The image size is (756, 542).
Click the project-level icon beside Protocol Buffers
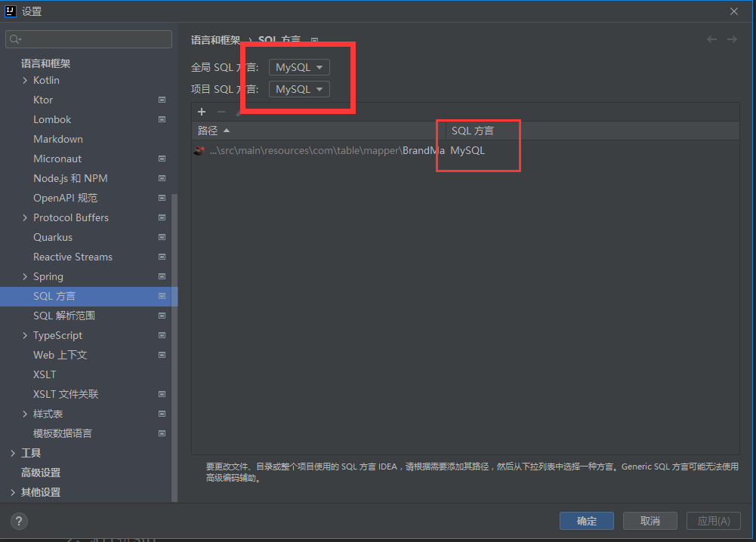pyautogui.click(x=162, y=217)
